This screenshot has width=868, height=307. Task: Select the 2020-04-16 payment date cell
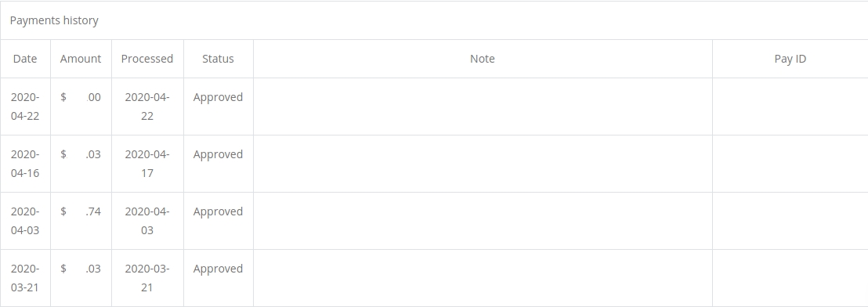[25, 164]
